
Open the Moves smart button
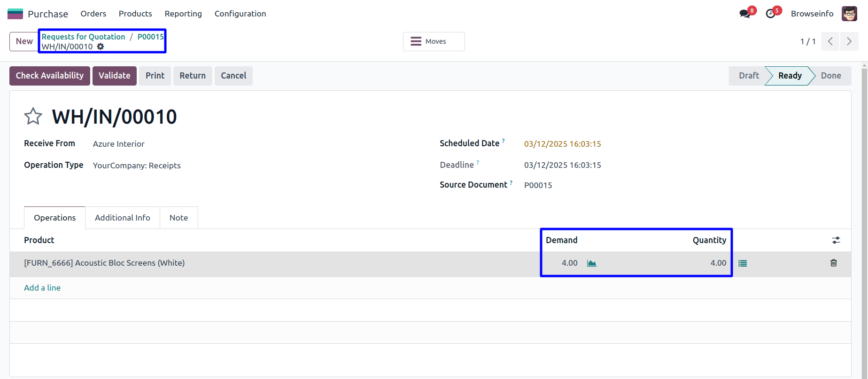(x=434, y=41)
